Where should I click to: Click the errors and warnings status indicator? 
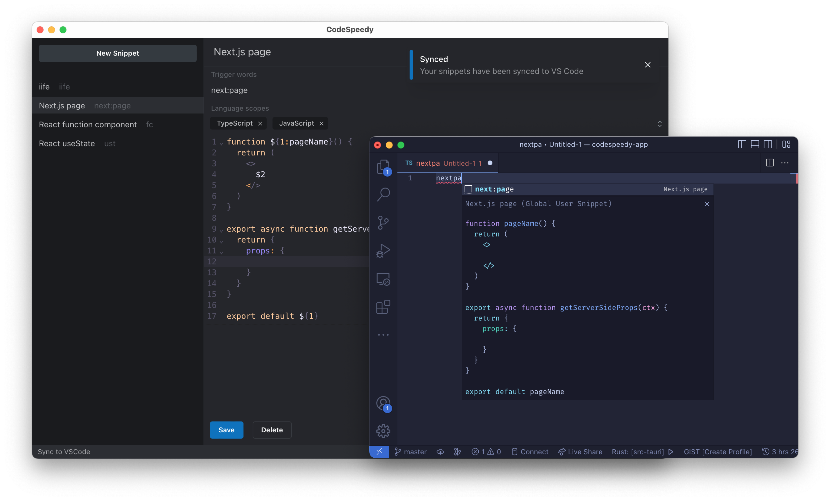486,451
